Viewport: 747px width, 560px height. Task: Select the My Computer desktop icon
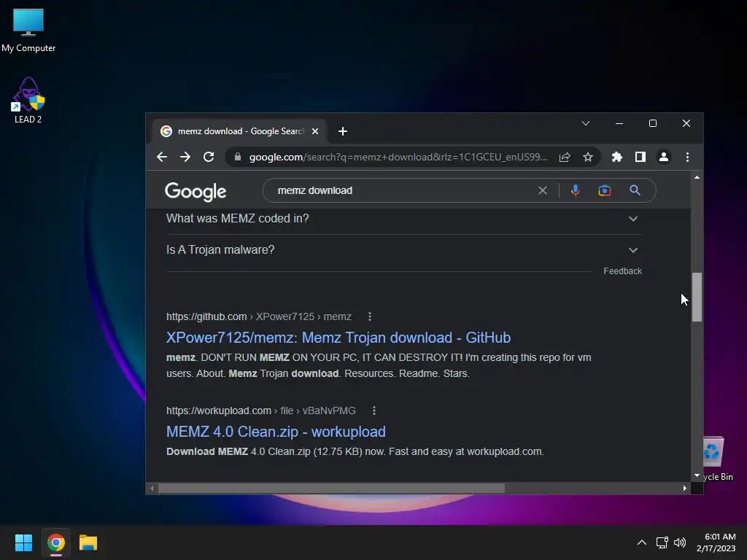pyautogui.click(x=28, y=30)
